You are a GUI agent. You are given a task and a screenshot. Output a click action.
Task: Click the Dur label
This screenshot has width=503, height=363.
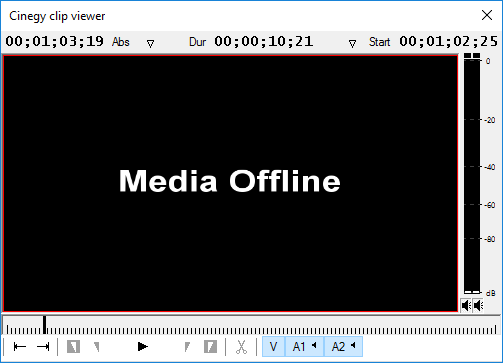point(198,42)
